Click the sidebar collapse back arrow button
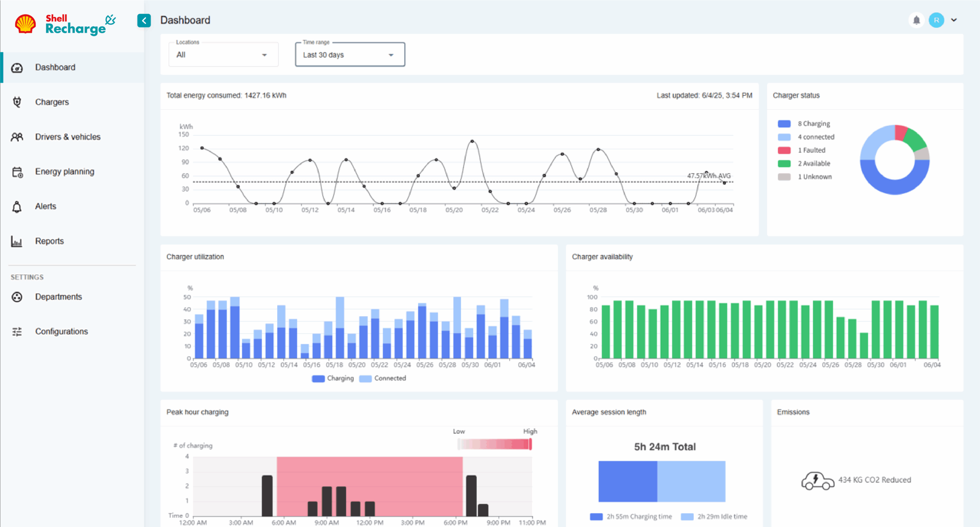This screenshot has height=527, width=980. pos(144,21)
